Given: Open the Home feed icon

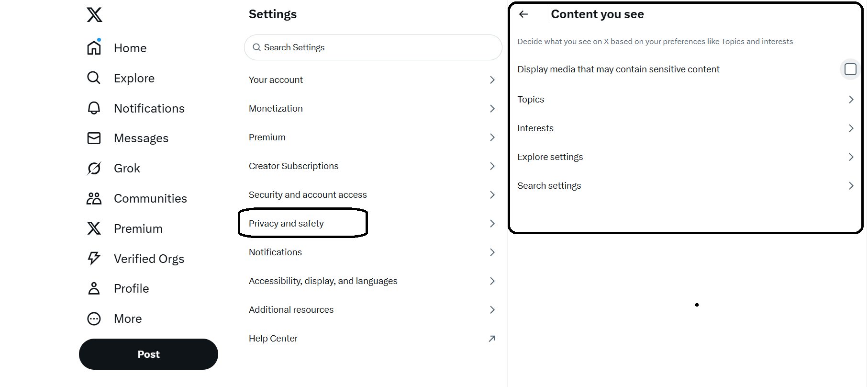Looking at the screenshot, I should [x=94, y=47].
